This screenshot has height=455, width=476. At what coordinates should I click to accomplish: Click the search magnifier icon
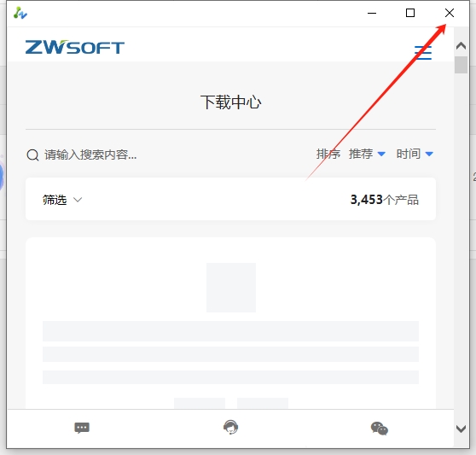click(x=32, y=155)
